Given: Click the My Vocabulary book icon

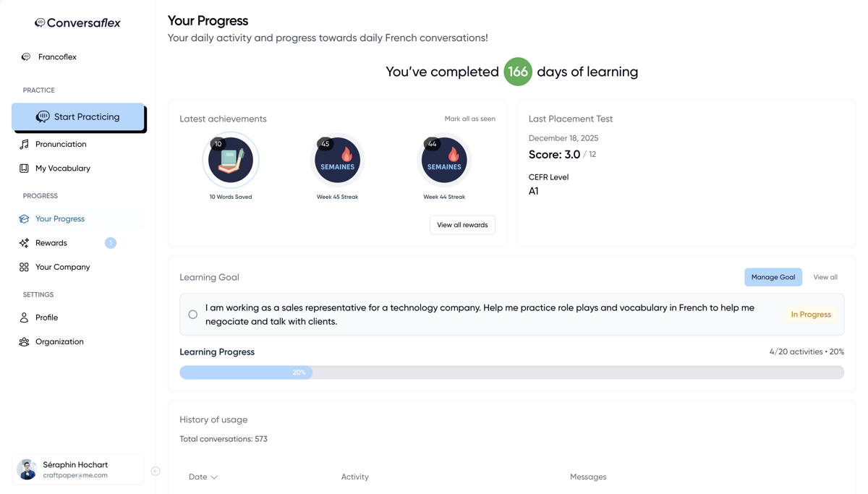Looking at the screenshot, I should [24, 169].
